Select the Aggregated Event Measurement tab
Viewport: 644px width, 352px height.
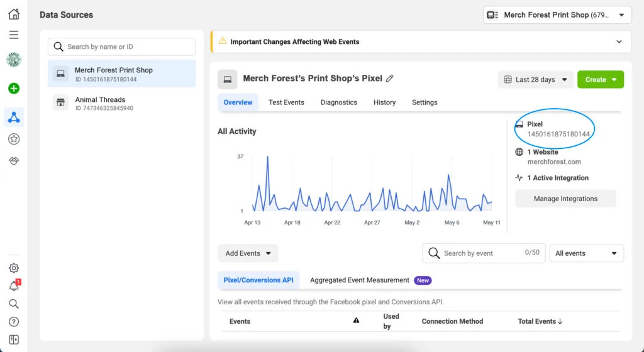pyautogui.click(x=359, y=280)
